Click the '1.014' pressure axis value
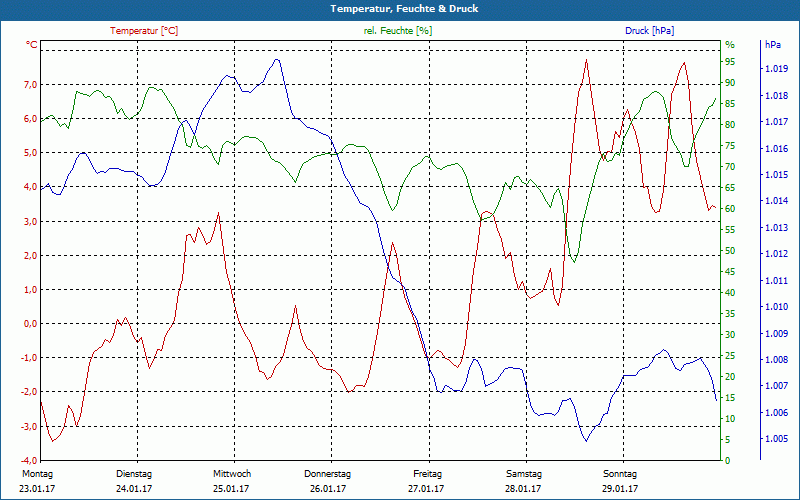The image size is (800, 500). click(777, 201)
